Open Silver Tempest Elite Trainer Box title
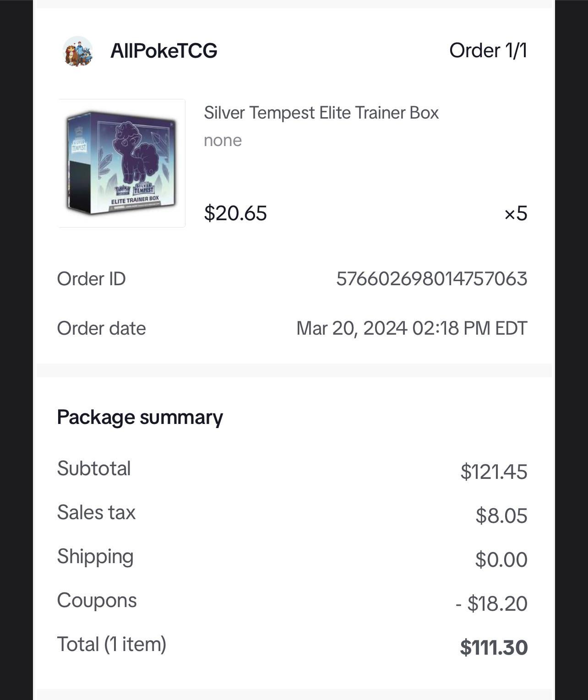 pos(321,113)
